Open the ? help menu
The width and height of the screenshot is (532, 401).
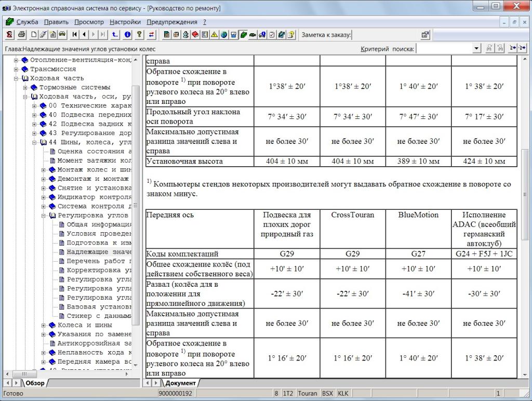click(x=205, y=22)
